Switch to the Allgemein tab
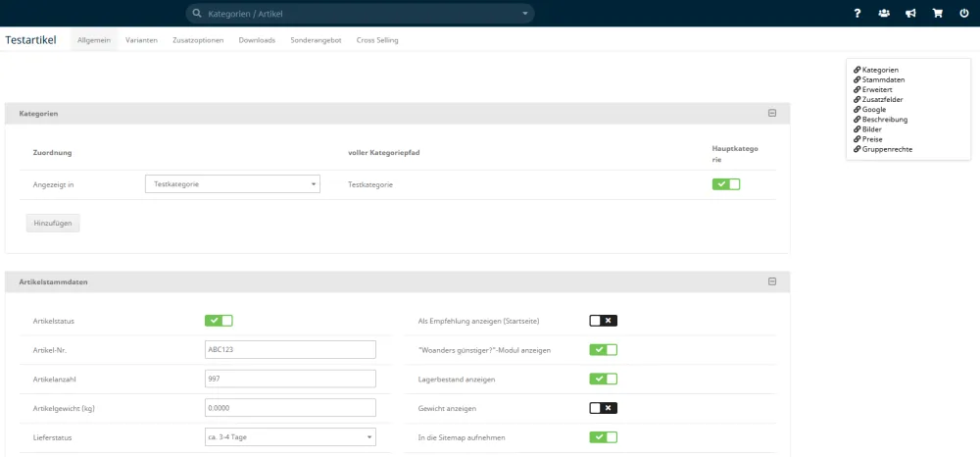This screenshot has width=980, height=457. 94,40
